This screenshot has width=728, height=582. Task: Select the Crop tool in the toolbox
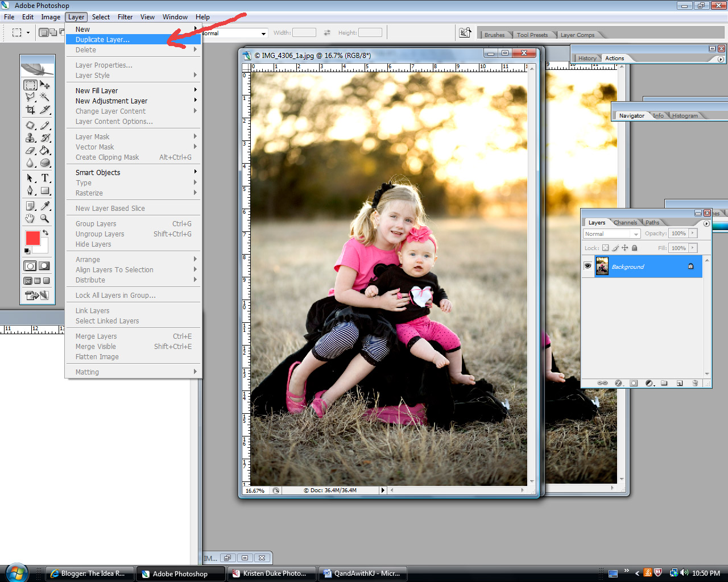30,110
